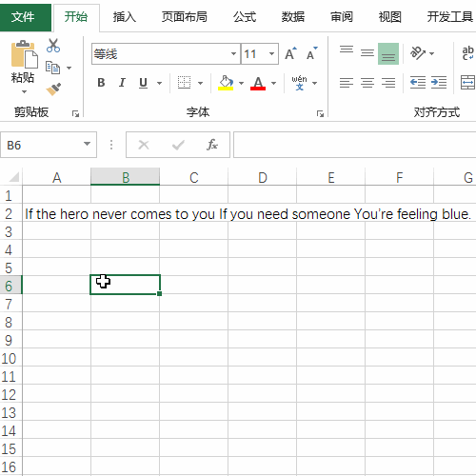The height and width of the screenshot is (476, 476).
Task: Open the font name dropdown 等线
Action: [233, 53]
